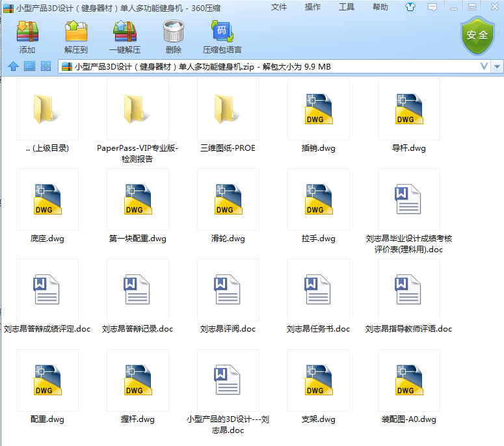Select the 底座.dwg file icon
Viewport: 504px width, 446px height.
[47, 200]
